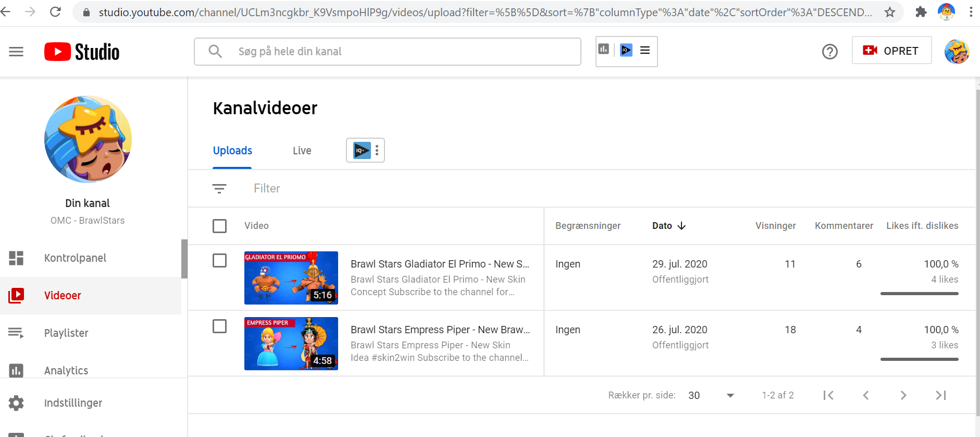Click the like ratio bar for Gladiator El Primo
This screenshot has height=437, width=980.
(x=920, y=294)
